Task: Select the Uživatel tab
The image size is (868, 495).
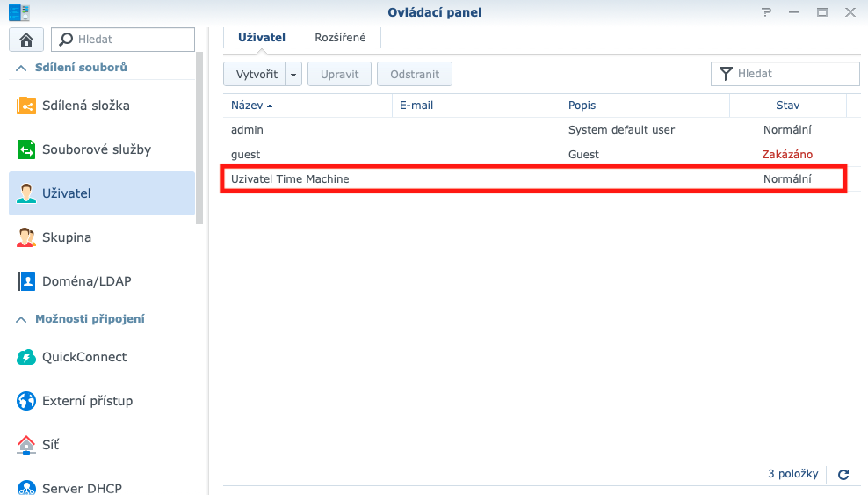Action: 262,38
